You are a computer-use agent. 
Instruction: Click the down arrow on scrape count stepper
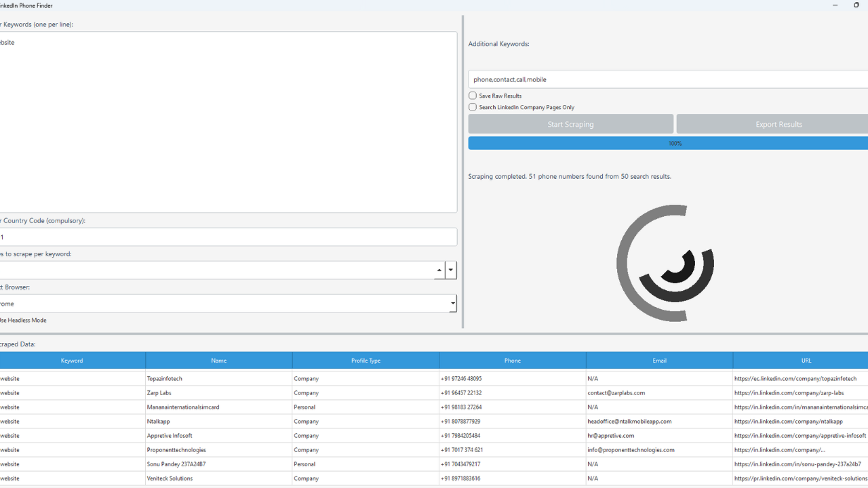[x=450, y=270]
